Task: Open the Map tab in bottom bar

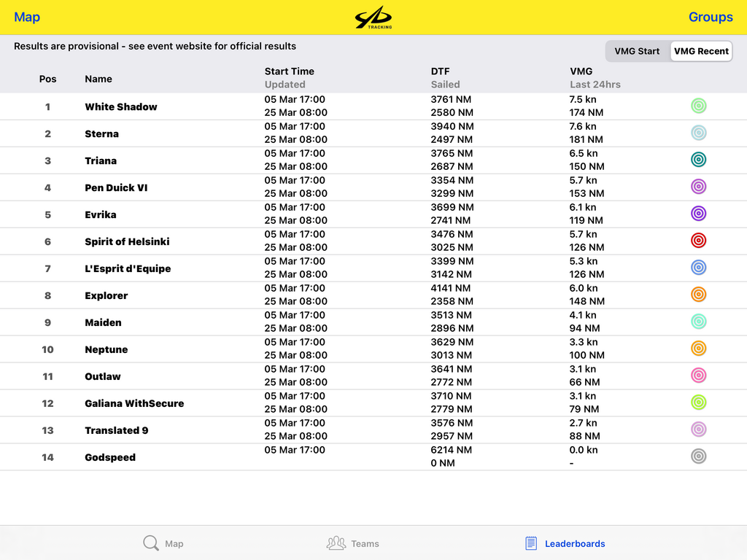Action: point(163,543)
